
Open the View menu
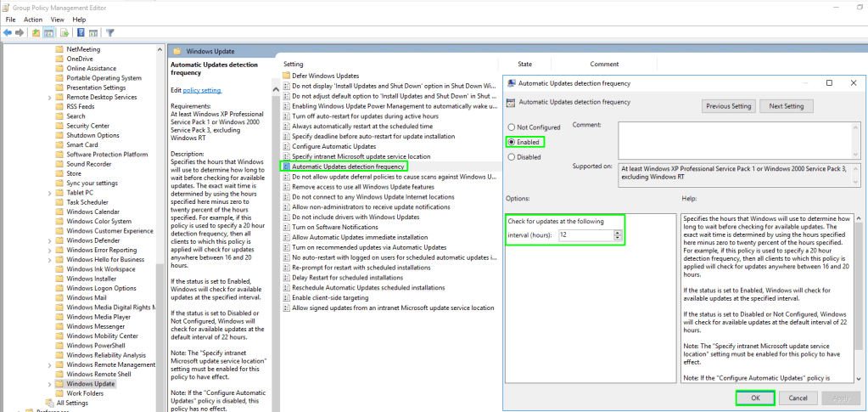click(56, 19)
